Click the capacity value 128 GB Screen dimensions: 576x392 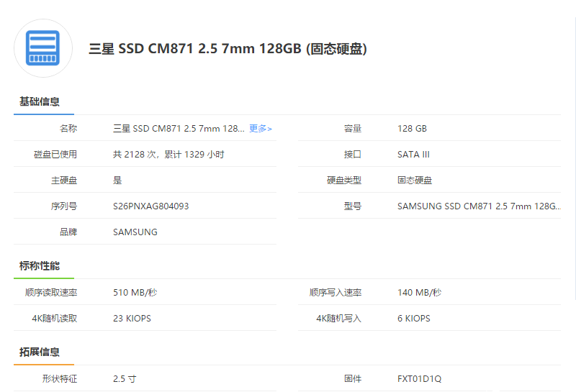(x=412, y=129)
